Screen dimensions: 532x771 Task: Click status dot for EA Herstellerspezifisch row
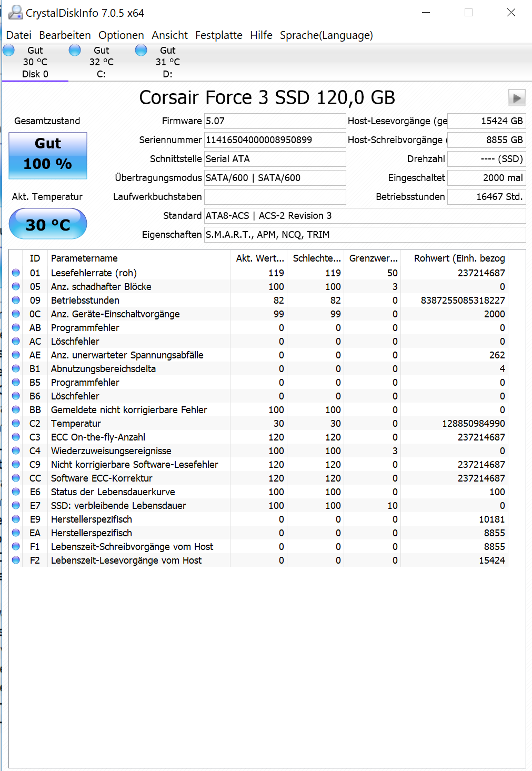[16, 533]
